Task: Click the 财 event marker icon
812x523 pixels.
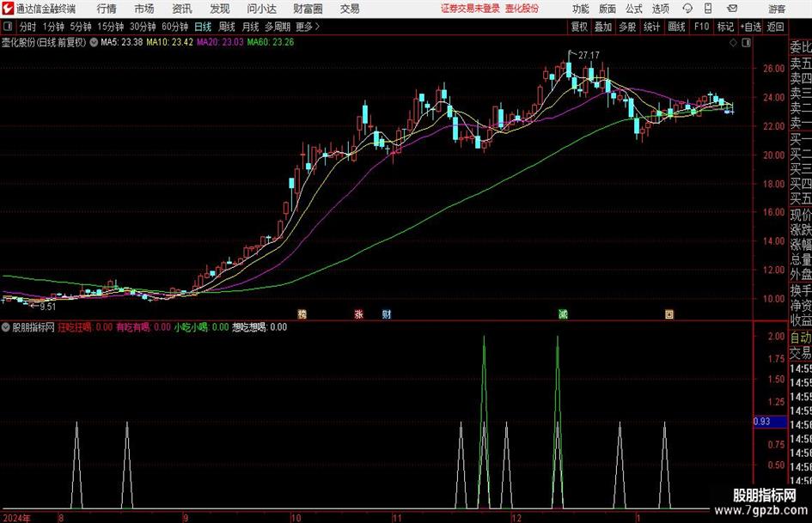Action: click(387, 314)
